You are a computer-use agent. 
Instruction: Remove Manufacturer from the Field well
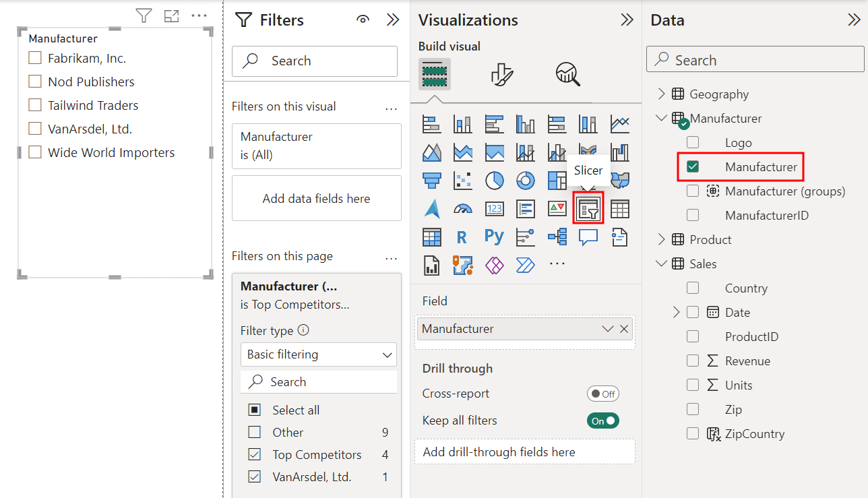[x=624, y=329]
